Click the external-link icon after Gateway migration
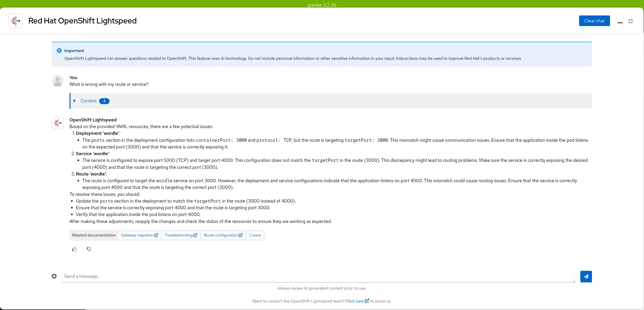The height and width of the screenshot is (310, 644). coord(156,235)
